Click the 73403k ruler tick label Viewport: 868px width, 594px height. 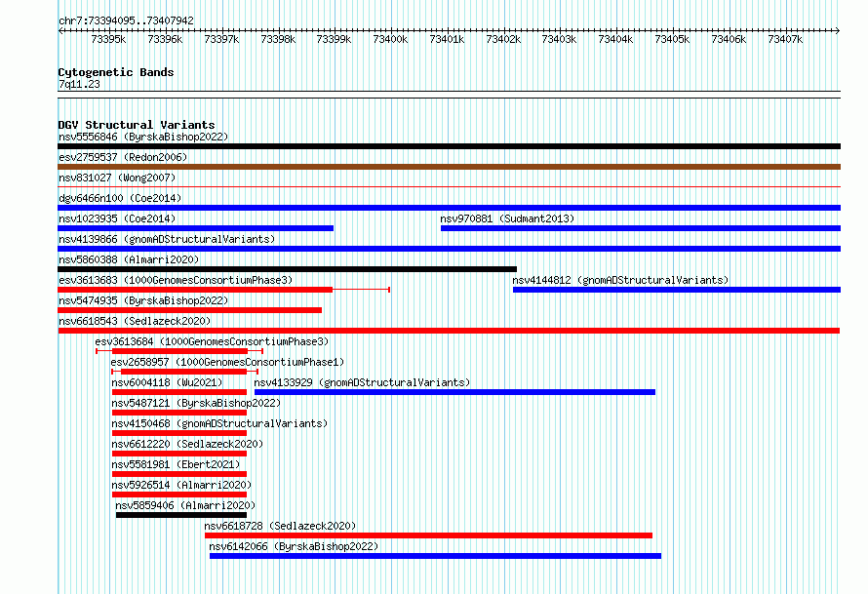pos(559,39)
